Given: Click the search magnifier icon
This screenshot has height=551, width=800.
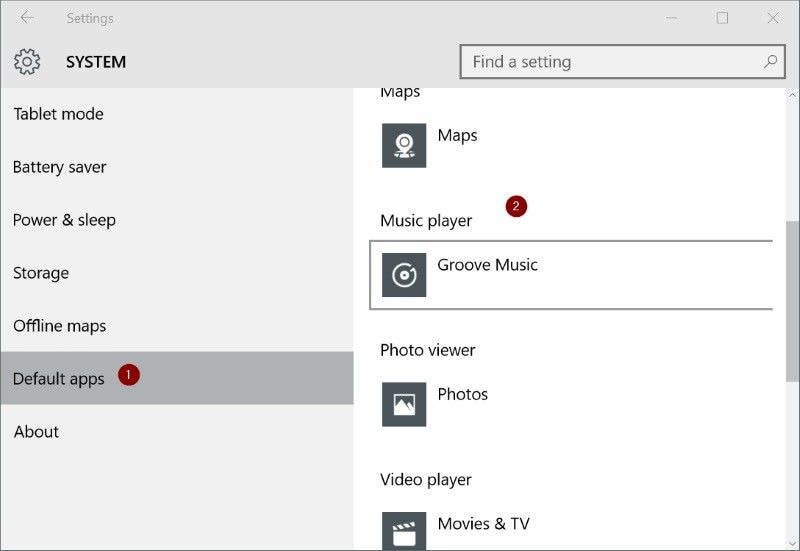Looking at the screenshot, I should tap(770, 62).
